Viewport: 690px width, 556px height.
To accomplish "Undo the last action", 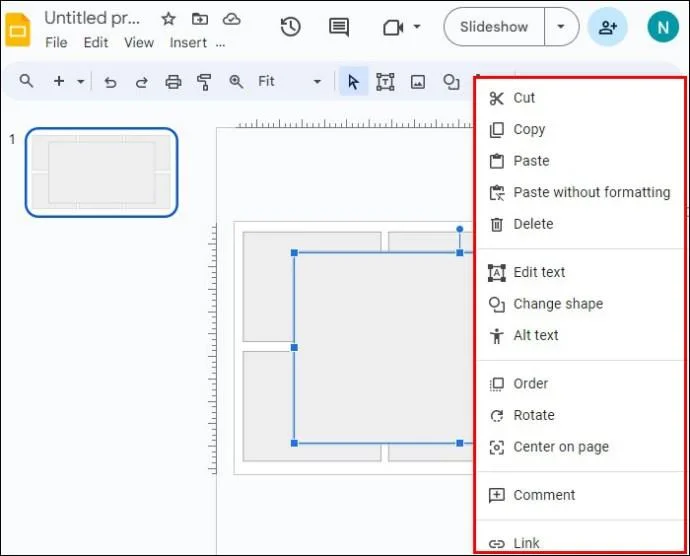I will (110, 82).
